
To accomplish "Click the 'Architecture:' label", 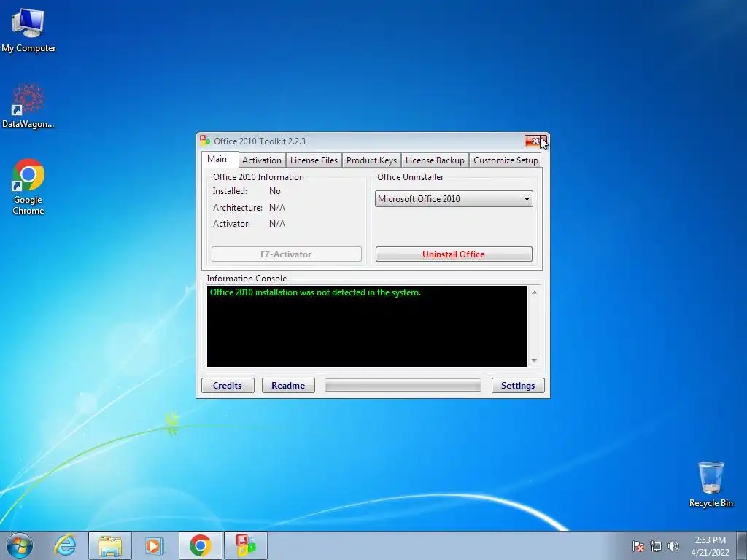I will point(238,208).
